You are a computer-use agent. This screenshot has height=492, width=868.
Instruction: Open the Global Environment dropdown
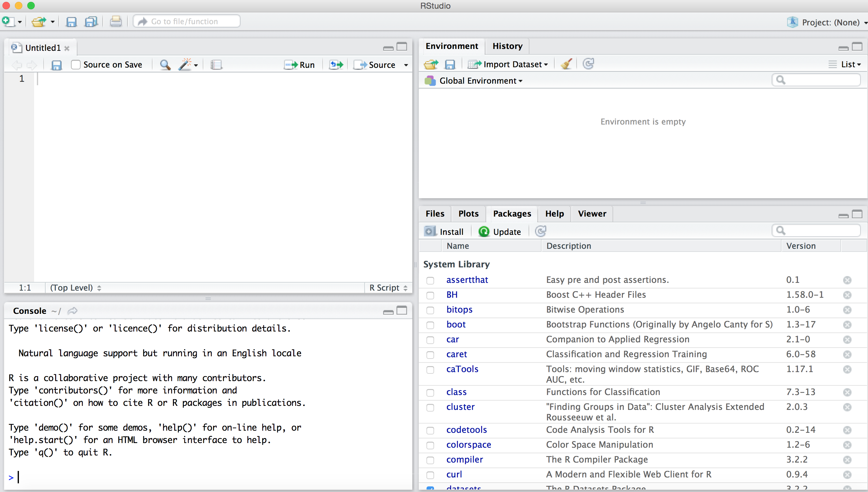[474, 81]
